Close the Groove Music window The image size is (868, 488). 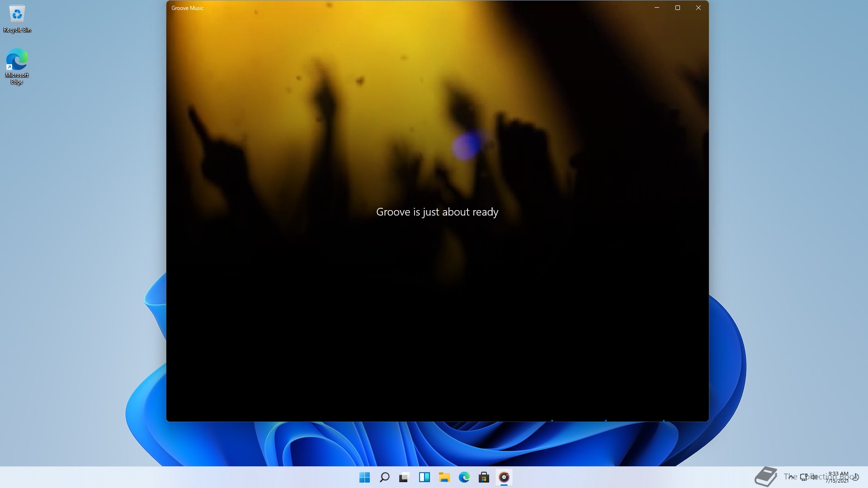point(698,8)
